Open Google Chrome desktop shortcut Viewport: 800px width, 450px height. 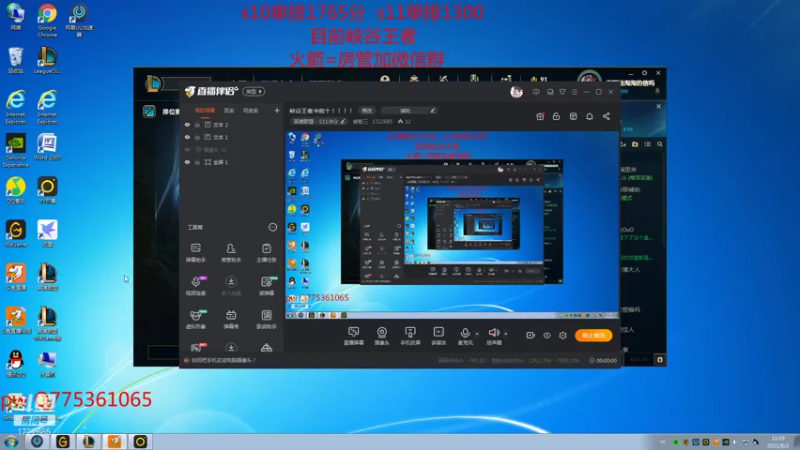pos(47,20)
